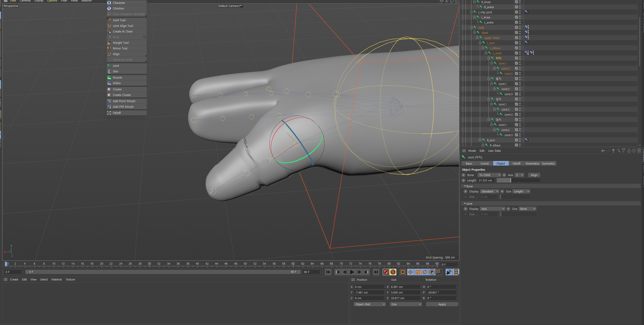This screenshot has height=325, width=644.
Task: Click the Cluster icon in menu
Action: tap(109, 89)
